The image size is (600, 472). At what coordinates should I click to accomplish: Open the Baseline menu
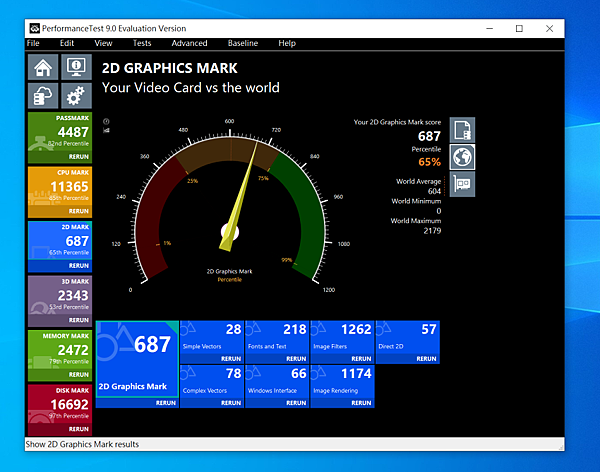pos(243,43)
